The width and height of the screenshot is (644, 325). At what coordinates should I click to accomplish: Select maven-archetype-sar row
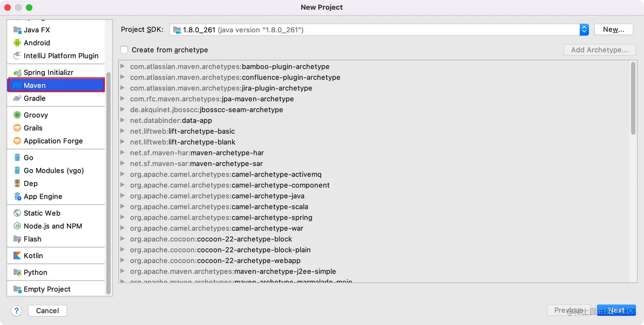pyautogui.click(x=375, y=163)
